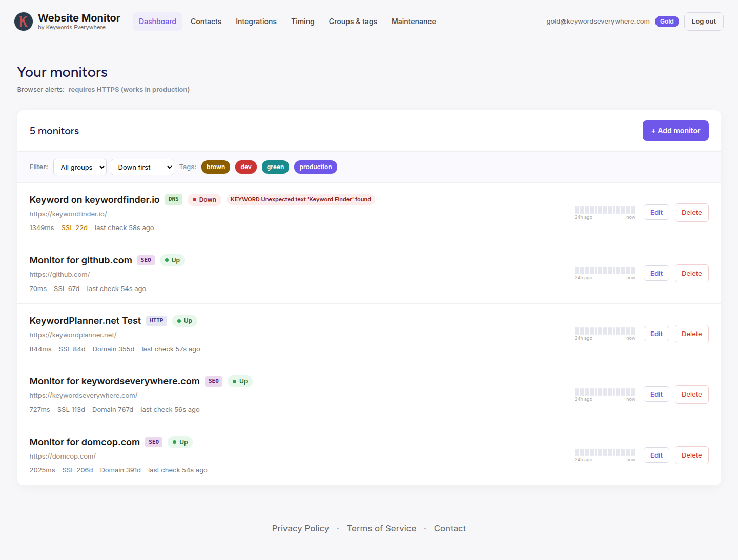Click the DNS type badge
The height and width of the screenshot is (560, 738).
pos(174,199)
